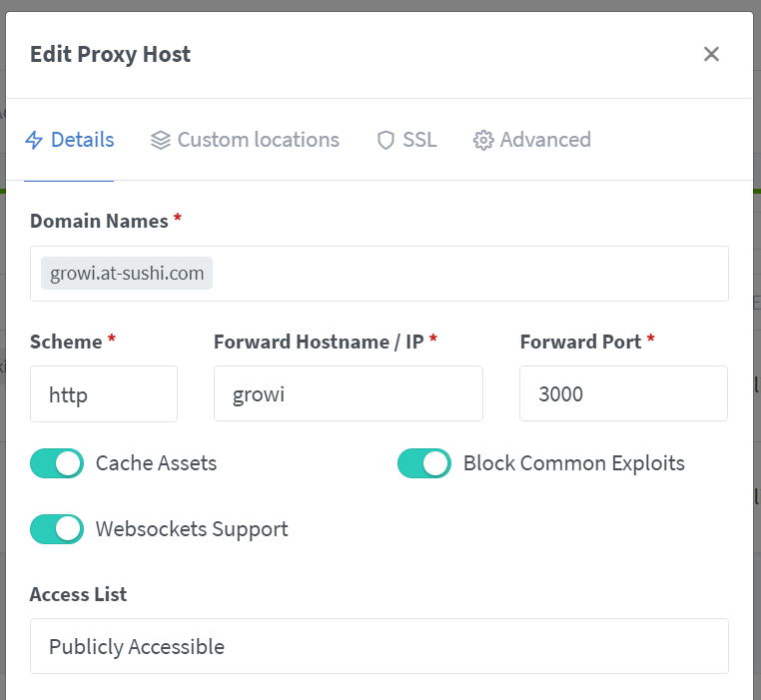Focus the Forward Port field with 3000

(x=623, y=393)
